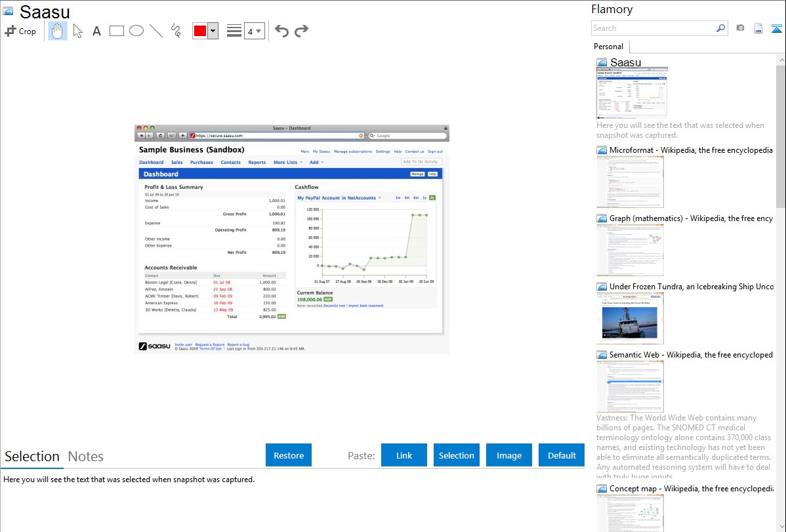This screenshot has width=786, height=532.
Task: Select the text annotation tool
Action: 96,31
